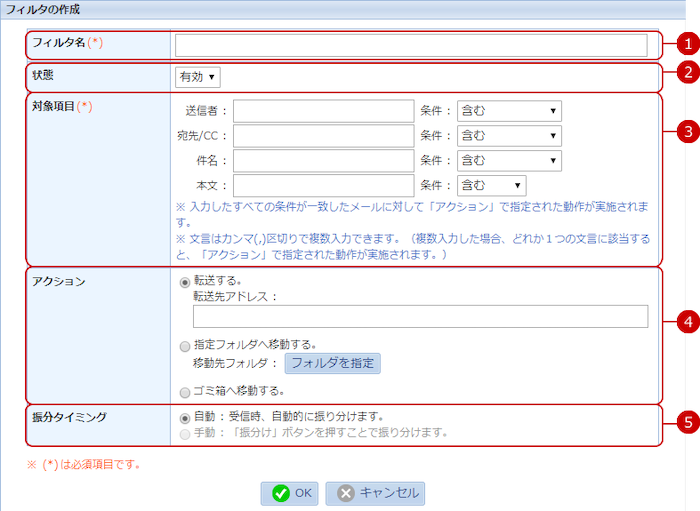Select 自動 sorting timing radio button
Screen dimensions: 700x511
click(185, 416)
